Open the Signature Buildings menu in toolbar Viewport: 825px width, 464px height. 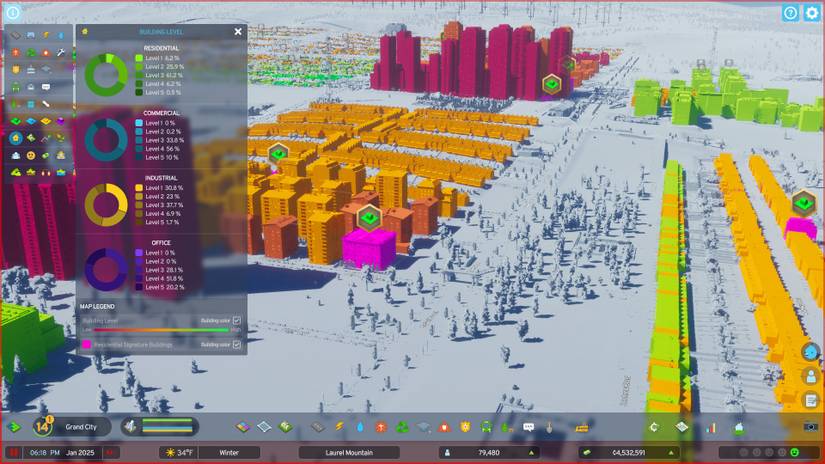tap(286, 427)
